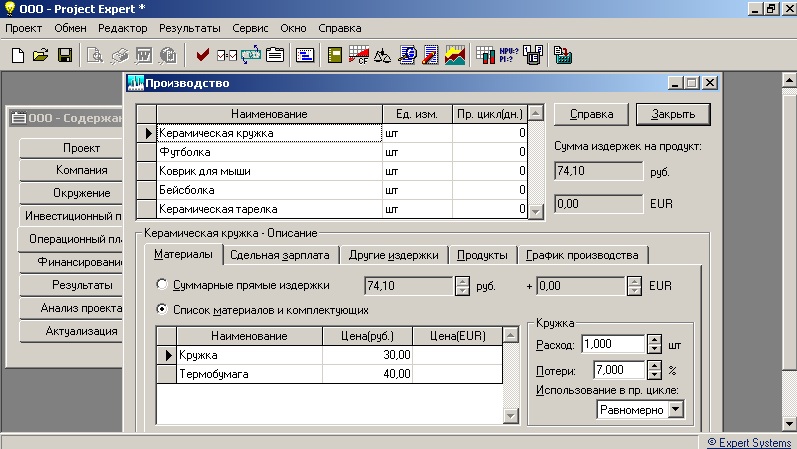Open the charts graph icon in toolbar
797x449 pixels.
coord(455,55)
